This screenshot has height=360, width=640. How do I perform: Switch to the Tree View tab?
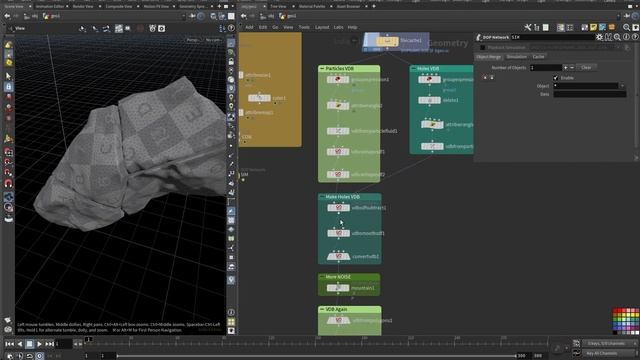point(278,7)
